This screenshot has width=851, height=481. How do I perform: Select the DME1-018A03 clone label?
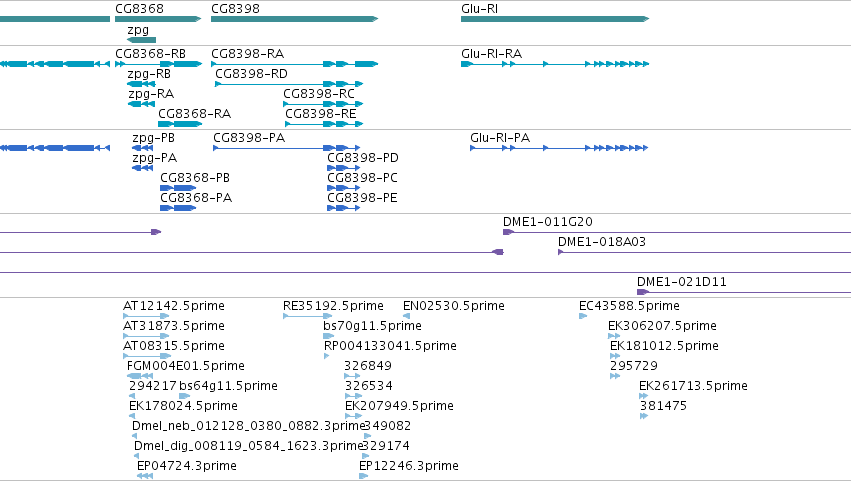click(x=602, y=242)
